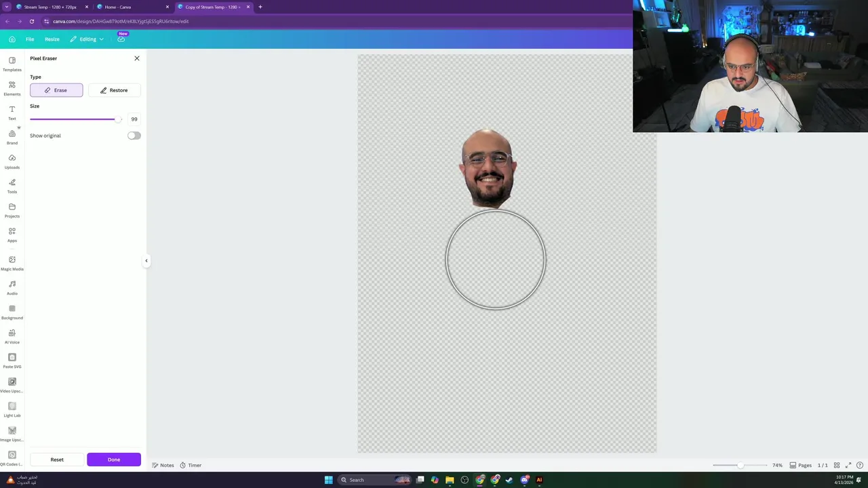This screenshot has height=488, width=868.
Task: Open the Uploads sidebar panel
Action: click(12, 161)
